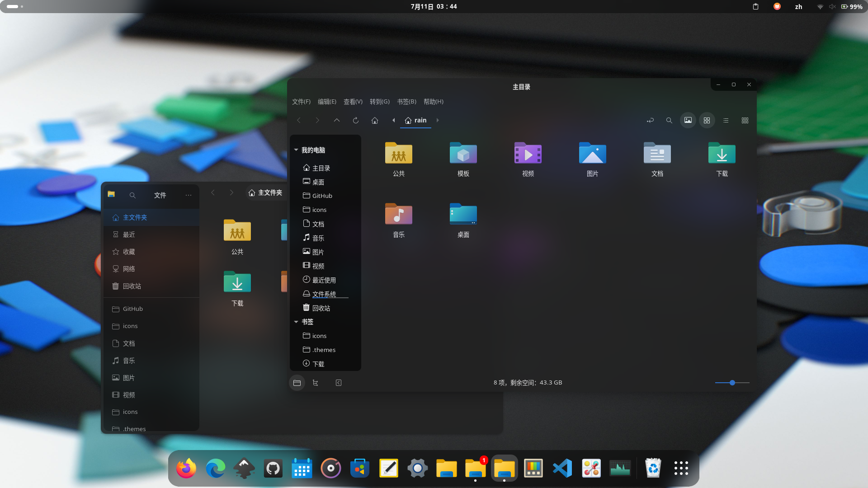The width and height of the screenshot is (868, 488).
Task: Switch sidebar to tree view
Action: click(x=316, y=383)
